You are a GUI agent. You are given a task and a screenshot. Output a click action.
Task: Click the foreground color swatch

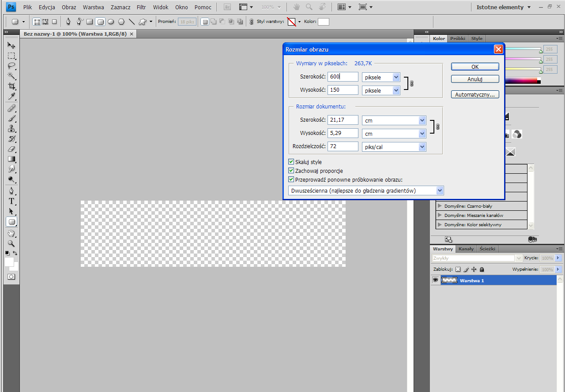tap(9, 262)
